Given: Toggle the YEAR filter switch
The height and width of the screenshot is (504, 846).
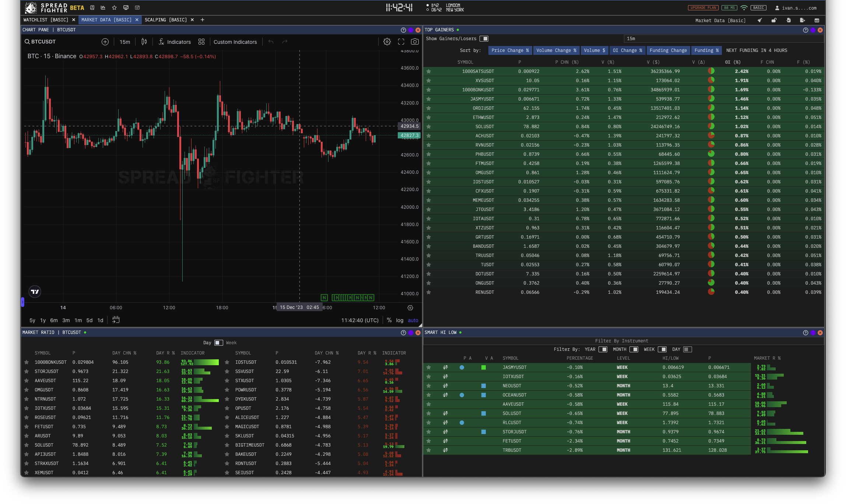Looking at the screenshot, I should 603,349.
